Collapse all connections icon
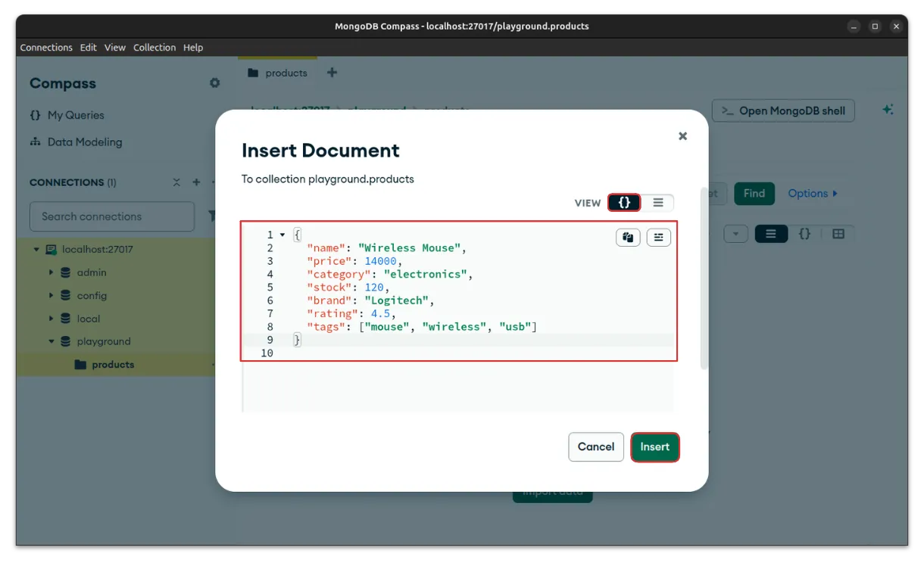Viewport: 924px width, 563px height. click(x=176, y=182)
